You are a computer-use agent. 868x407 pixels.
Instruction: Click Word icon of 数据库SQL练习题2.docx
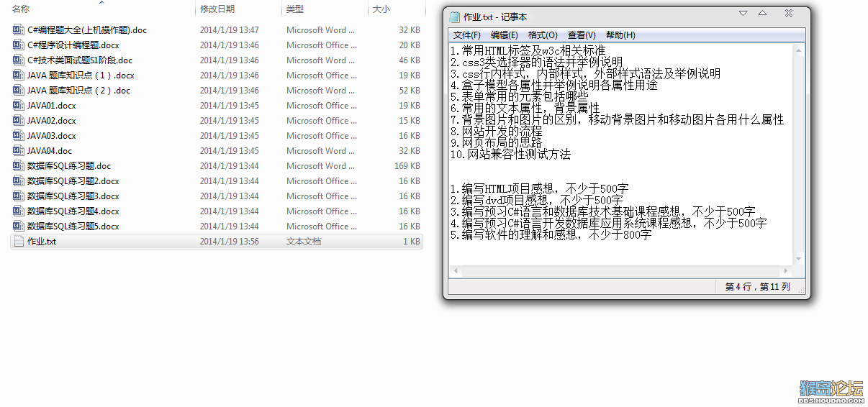coord(19,181)
